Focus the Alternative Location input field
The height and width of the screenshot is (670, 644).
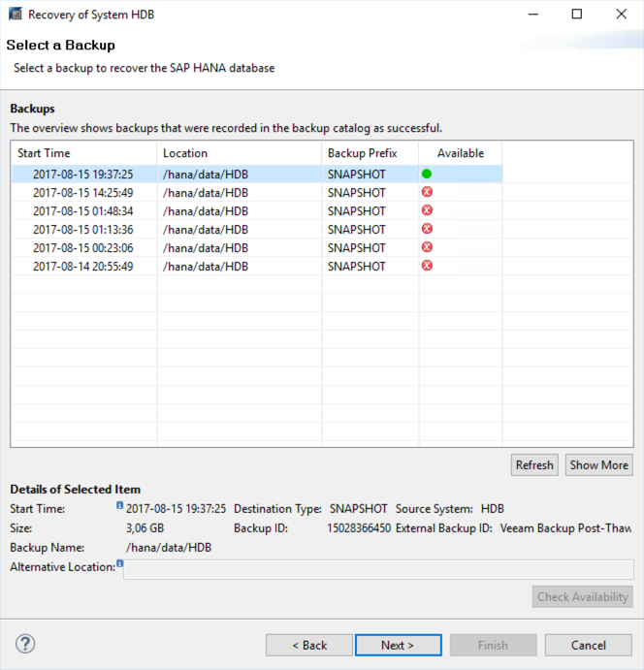coord(378,569)
